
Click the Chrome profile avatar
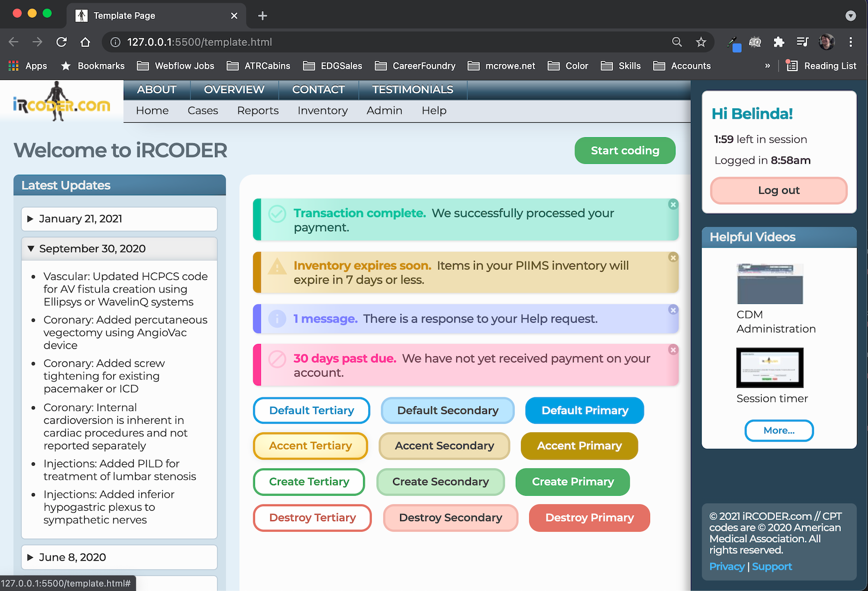tap(827, 42)
